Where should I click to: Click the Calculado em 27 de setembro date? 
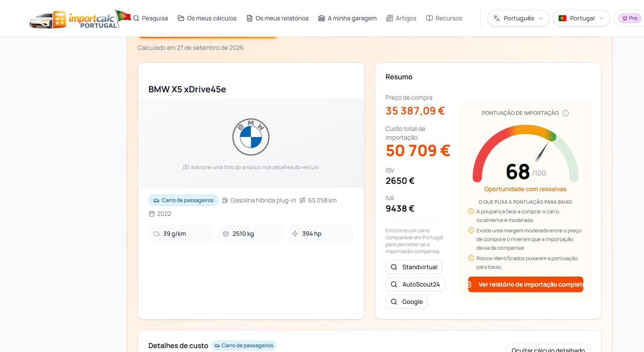click(191, 48)
